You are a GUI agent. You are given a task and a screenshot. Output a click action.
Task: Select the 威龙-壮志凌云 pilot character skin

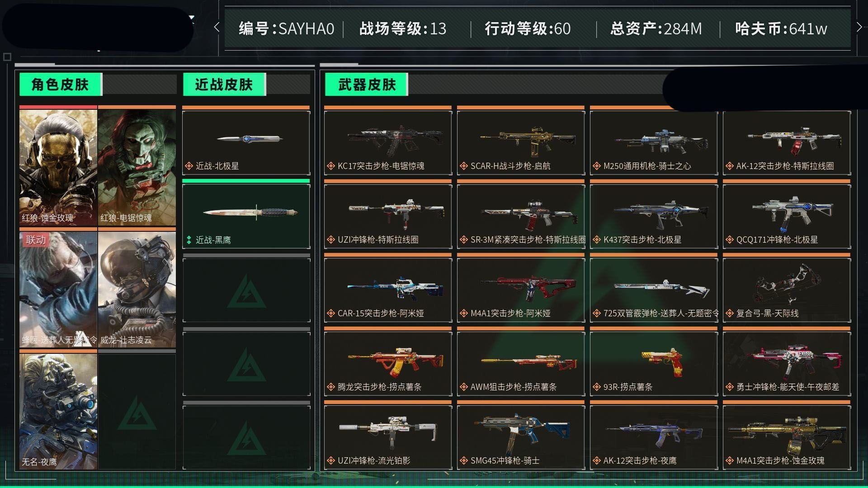pyautogui.click(x=137, y=289)
